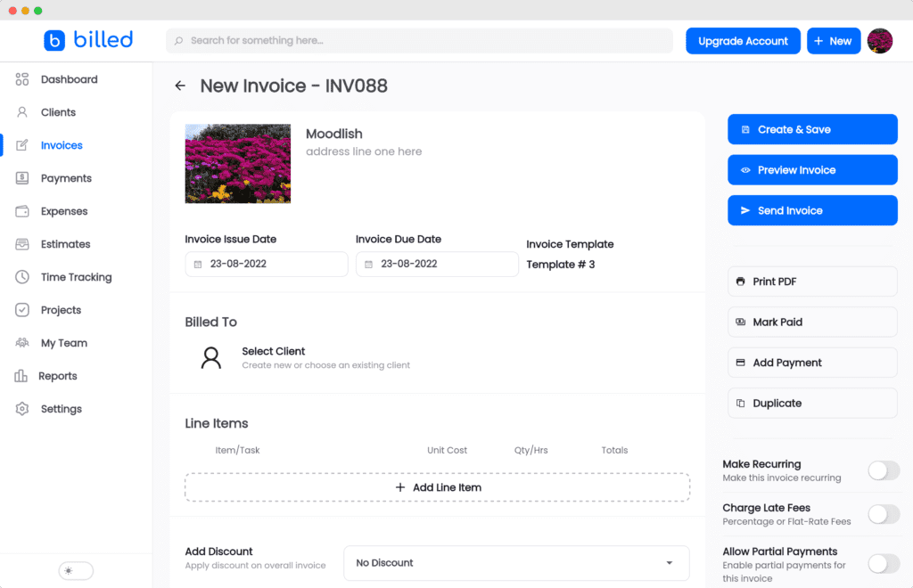This screenshot has height=588, width=913.
Task: Open the Payments section icon
Action: pyautogui.click(x=21, y=177)
